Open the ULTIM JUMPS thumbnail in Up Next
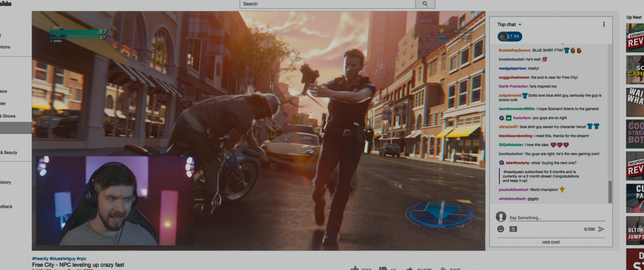This screenshot has width=644, height=270. pyautogui.click(x=635, y=231)
